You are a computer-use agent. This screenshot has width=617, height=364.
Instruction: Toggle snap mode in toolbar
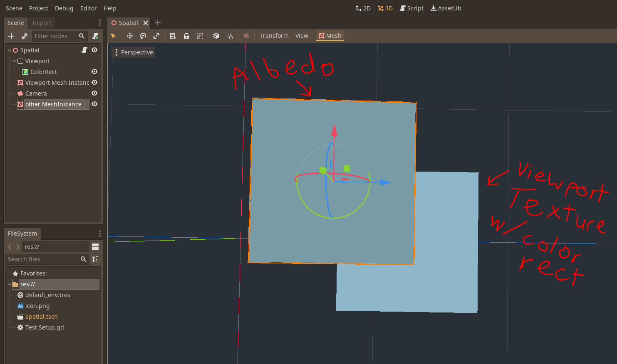(x=230, y=36)
